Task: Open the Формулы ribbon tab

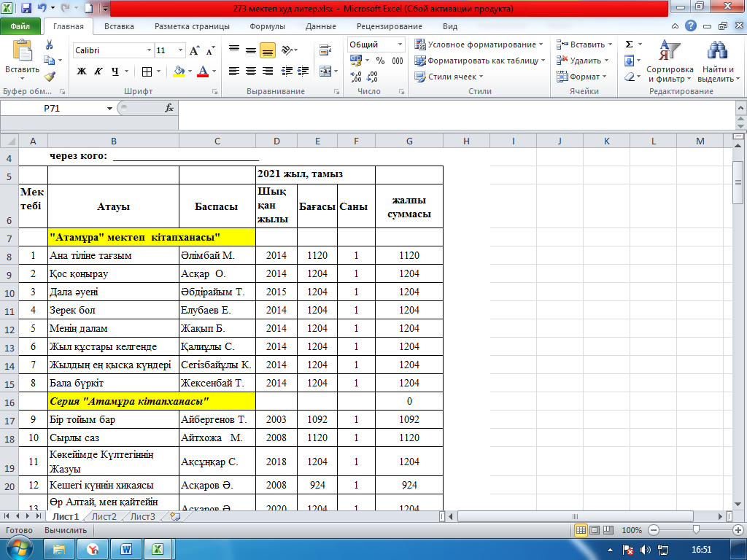Action: [267, 26]
